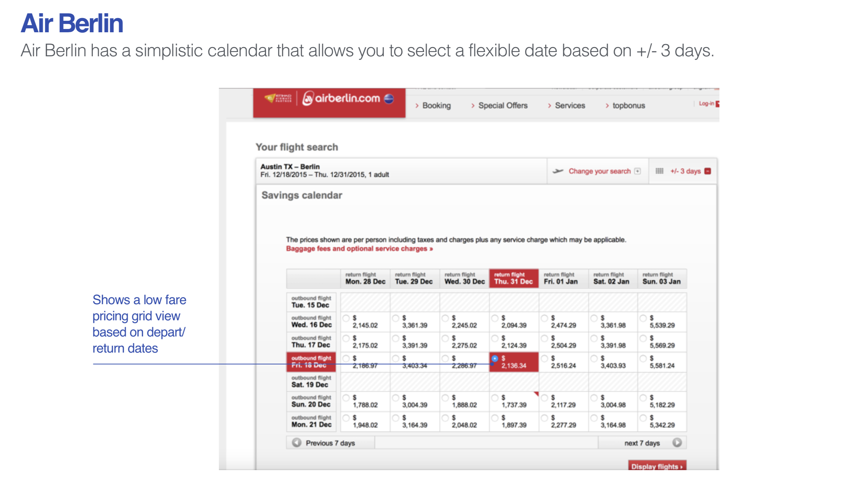Click outbound flight Mon. 21 Dec row header
The image size is (868, 478).
pyautogui.click(x=312, y=421)
